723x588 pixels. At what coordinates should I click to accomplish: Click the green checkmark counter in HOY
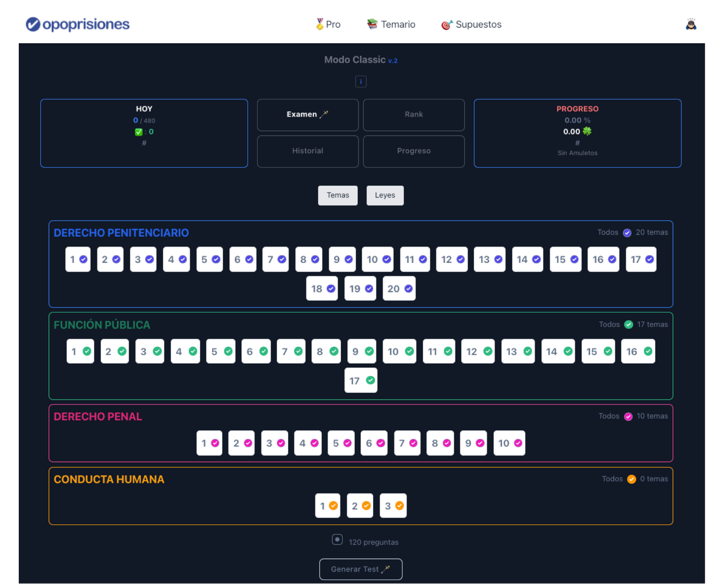coord(144,132)
